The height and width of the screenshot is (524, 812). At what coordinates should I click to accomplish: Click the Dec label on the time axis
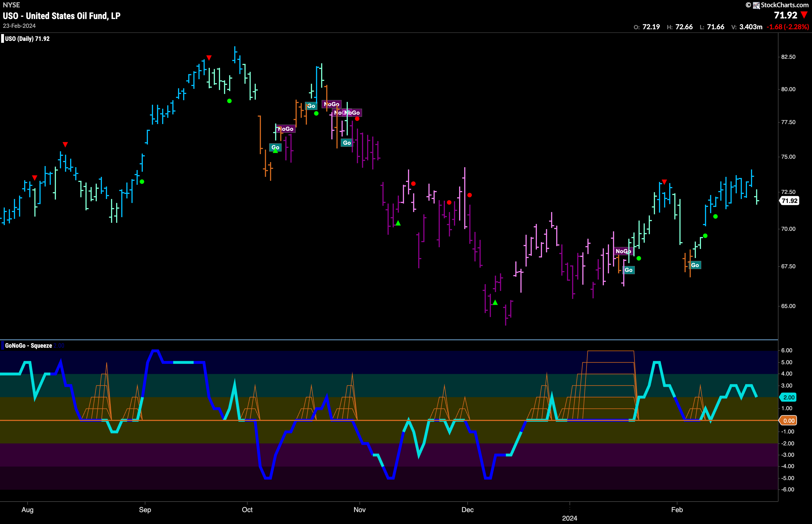(x=468, y=510)
